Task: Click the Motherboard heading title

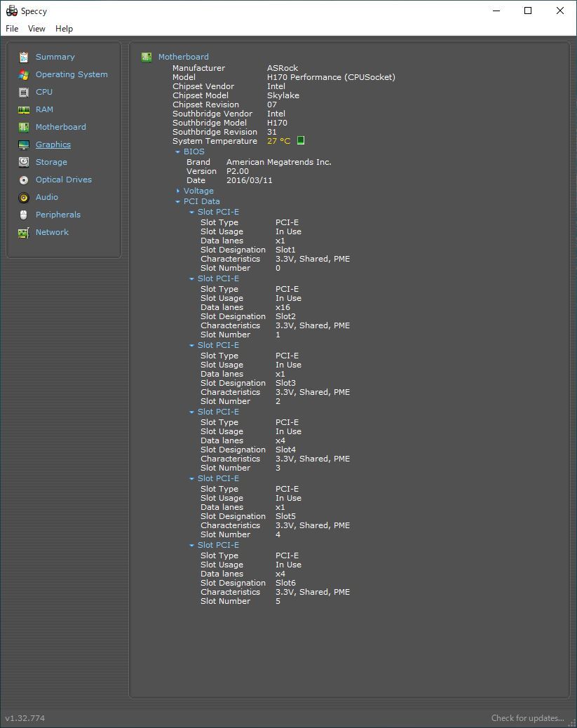Action: coord(184,57)
